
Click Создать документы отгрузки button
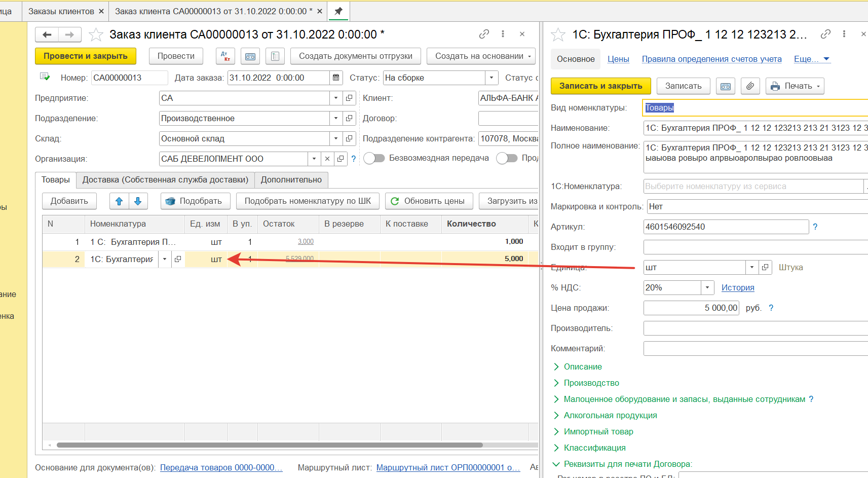(356, 56)
